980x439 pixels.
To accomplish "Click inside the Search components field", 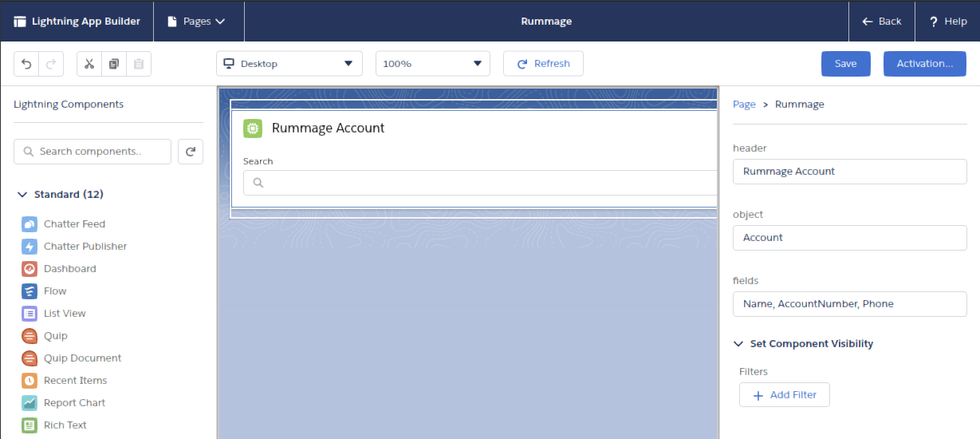I will pyautogui.click(x=92, y=152).
